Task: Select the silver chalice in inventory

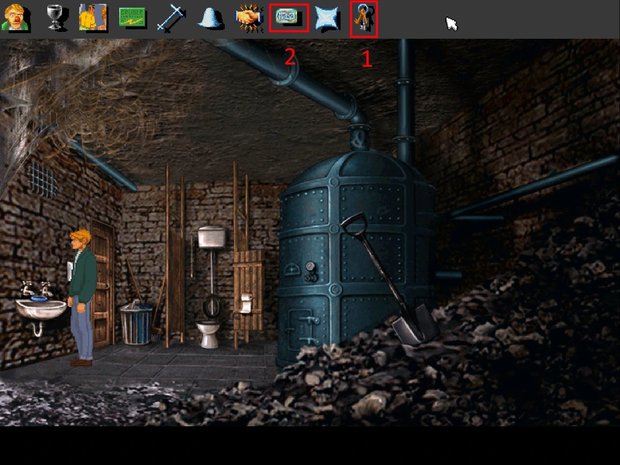Action: (x=56, y=18)
